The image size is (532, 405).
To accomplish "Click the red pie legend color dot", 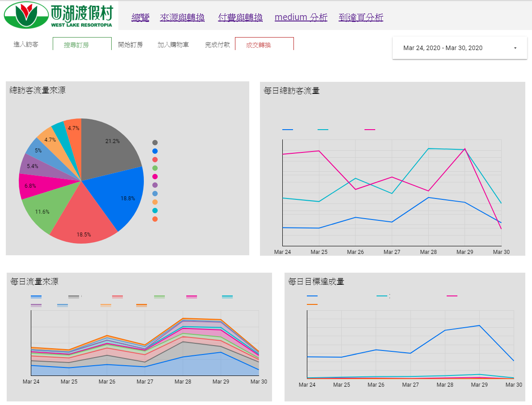I will [155, 159].
